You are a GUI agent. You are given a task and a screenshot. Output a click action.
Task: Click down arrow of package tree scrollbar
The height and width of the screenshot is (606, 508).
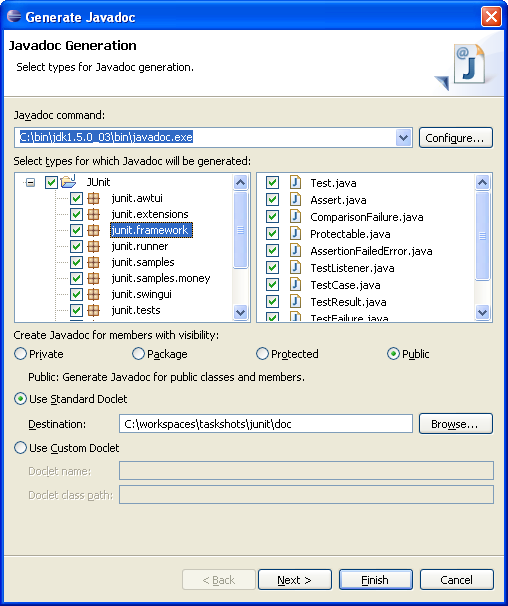tap(240, 312)
